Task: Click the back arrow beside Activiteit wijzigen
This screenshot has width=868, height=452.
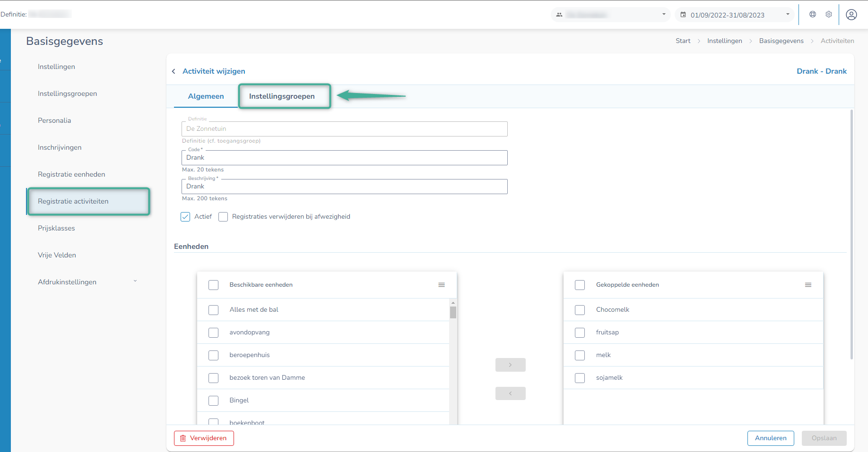Action: coord(174,71)
